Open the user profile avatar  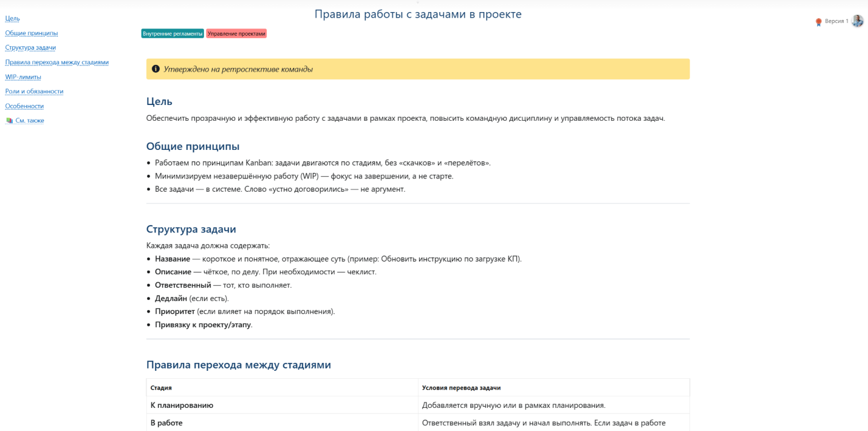tap(857, 20)
